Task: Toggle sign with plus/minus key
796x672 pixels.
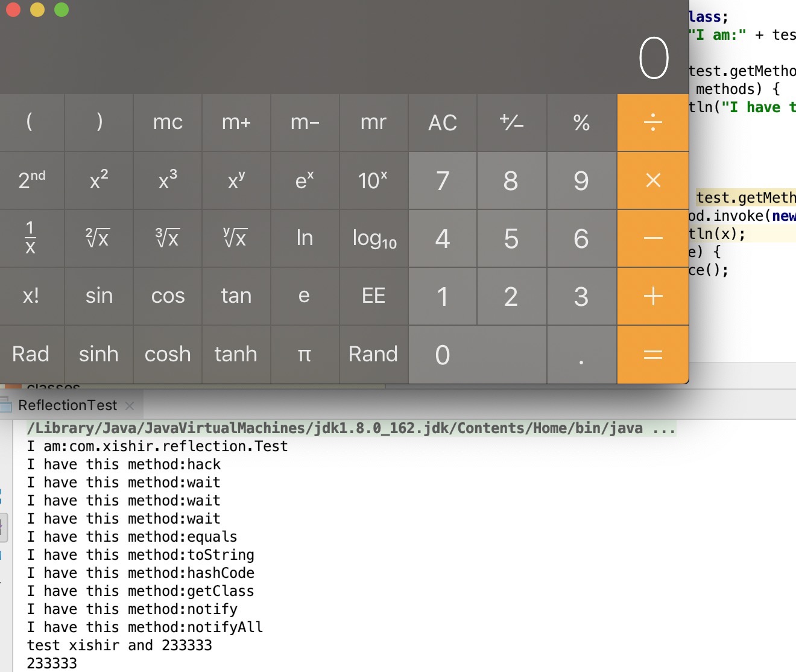Action: pyautogui.click(x=511, y=122)
